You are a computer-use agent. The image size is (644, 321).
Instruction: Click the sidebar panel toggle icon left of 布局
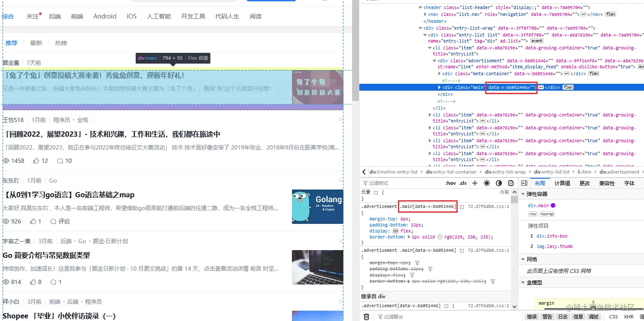pos(525,183)
